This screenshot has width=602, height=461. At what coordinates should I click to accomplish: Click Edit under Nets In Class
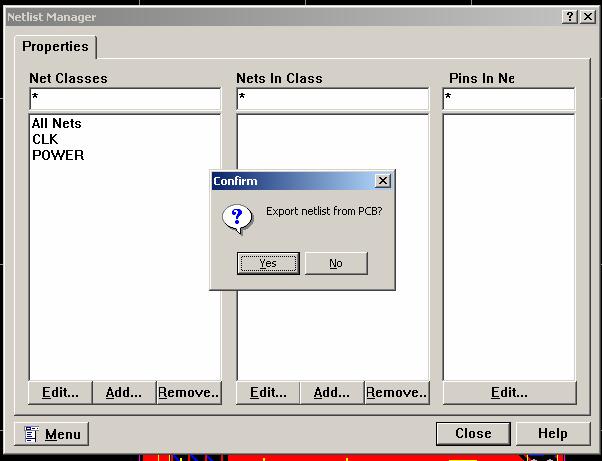click(x=268, y=393)
